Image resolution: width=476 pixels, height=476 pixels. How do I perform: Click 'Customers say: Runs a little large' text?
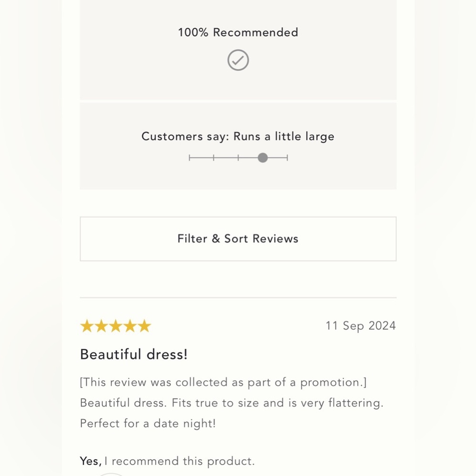coord(238,136)
